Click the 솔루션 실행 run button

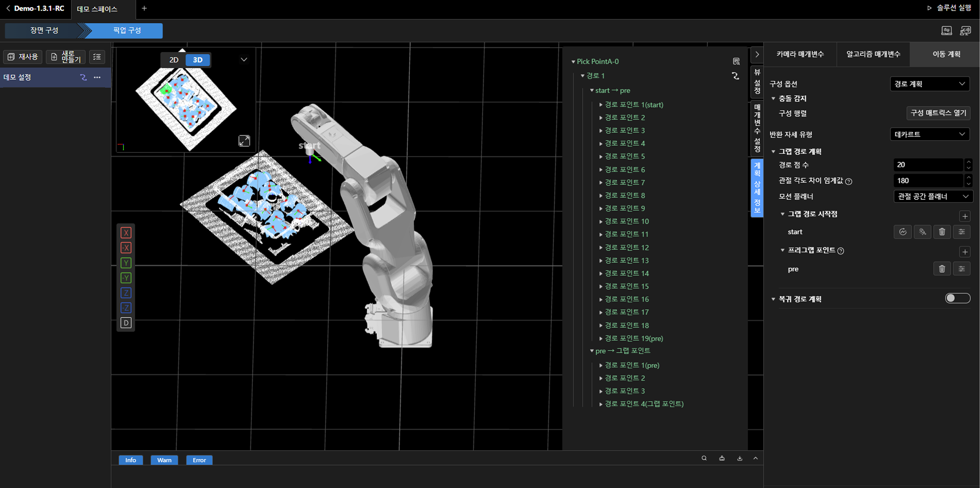point(949,8)
